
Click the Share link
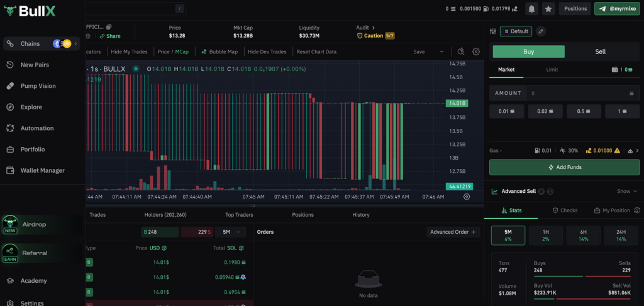click(x=109, y=36)
